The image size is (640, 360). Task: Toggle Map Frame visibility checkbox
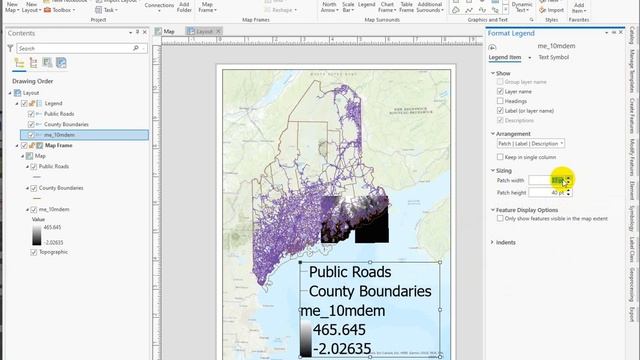point(24,146)
